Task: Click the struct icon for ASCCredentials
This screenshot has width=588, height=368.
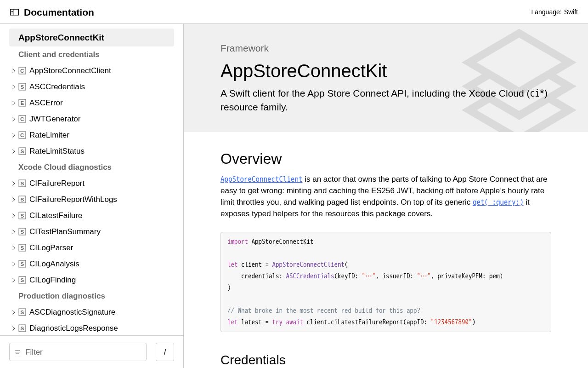Action: (x=22, y=87)
